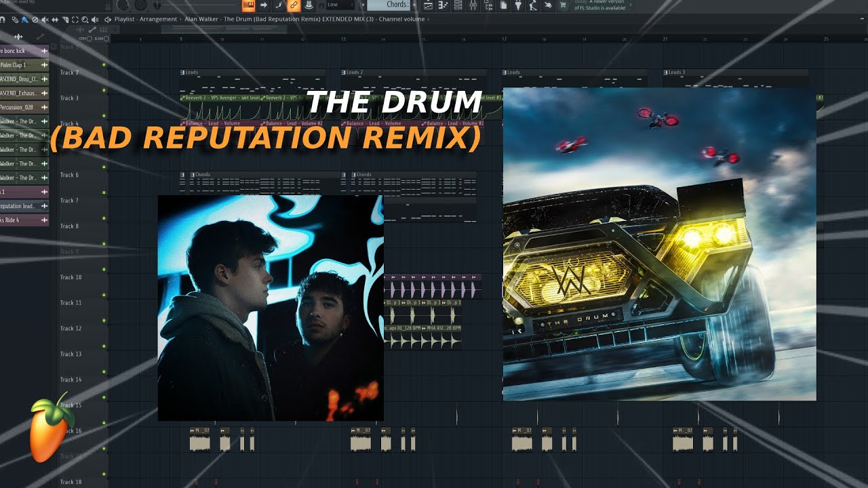Mute Track 3 using its green light
The width and height of the screenshot is (868, 488).
(104, 116)
